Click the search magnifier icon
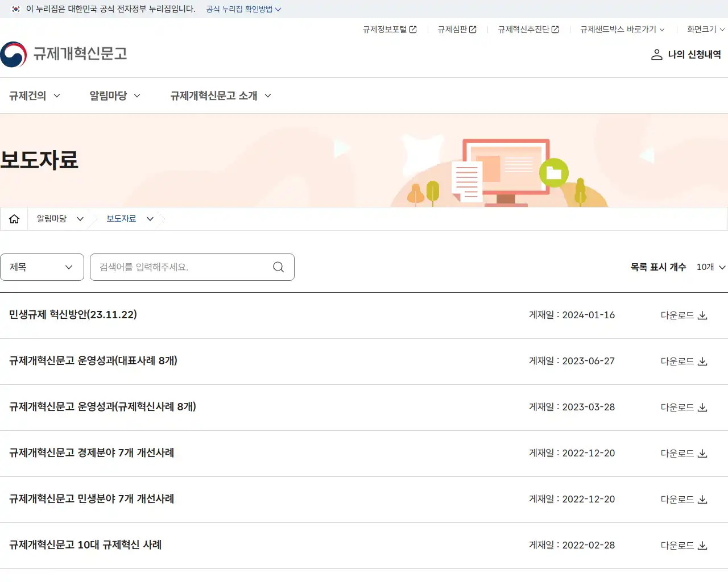The image size is (728, 582). point(278,267)
